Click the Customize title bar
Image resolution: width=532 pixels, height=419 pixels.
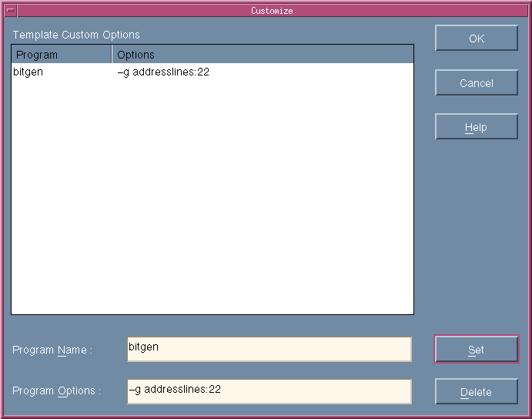point(271,11)
